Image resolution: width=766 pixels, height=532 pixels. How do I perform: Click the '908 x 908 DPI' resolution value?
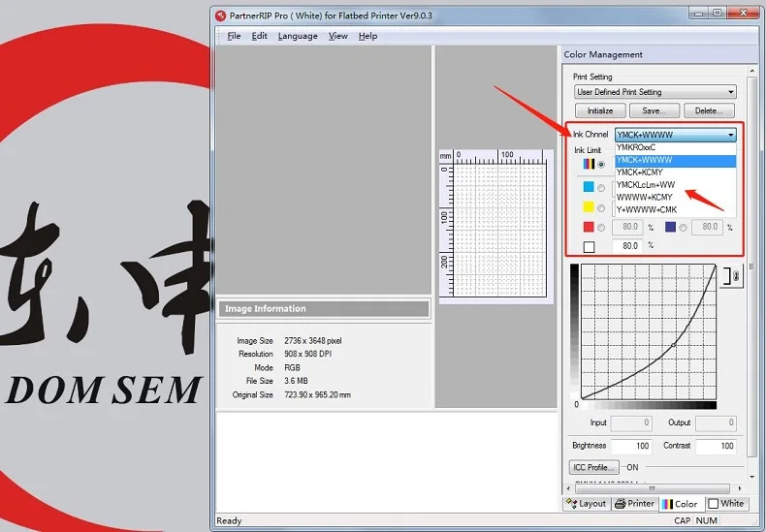[307, 354]
